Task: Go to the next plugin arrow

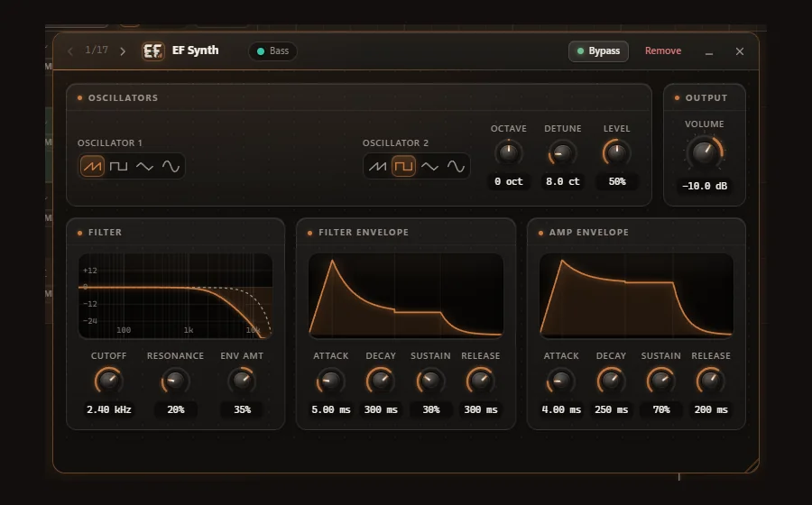Action: [123, 51]
